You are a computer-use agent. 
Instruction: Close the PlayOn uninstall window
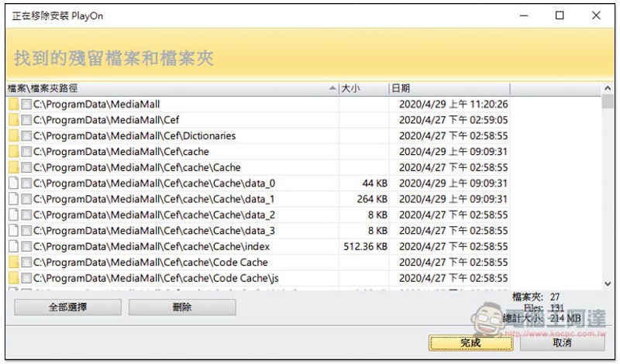(x=596, y=15)
